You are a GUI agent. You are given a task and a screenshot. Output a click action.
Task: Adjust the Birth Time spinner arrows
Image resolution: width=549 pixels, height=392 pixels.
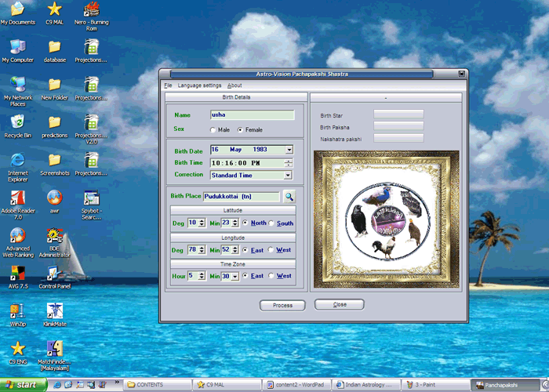pos(289,163)
